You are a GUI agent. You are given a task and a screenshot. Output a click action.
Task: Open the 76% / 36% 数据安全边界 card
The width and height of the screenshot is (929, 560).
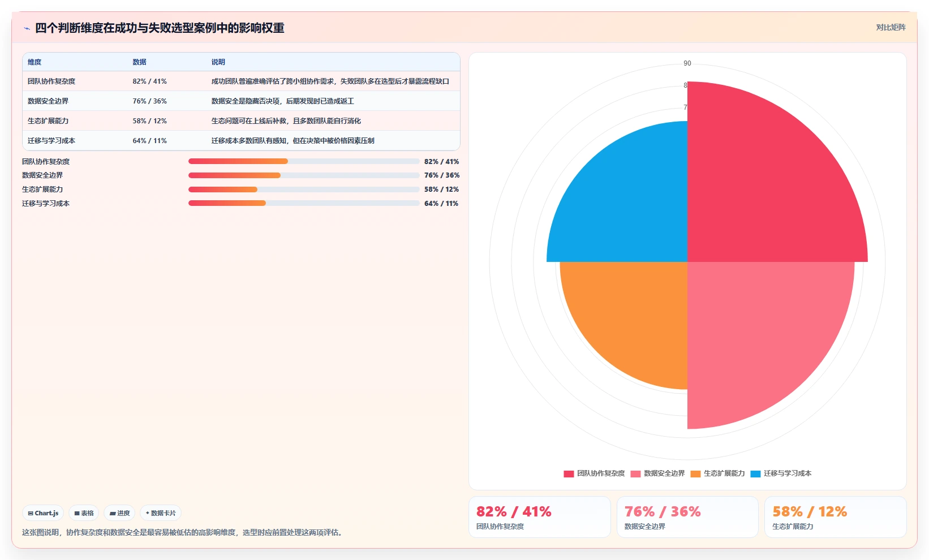687,517
